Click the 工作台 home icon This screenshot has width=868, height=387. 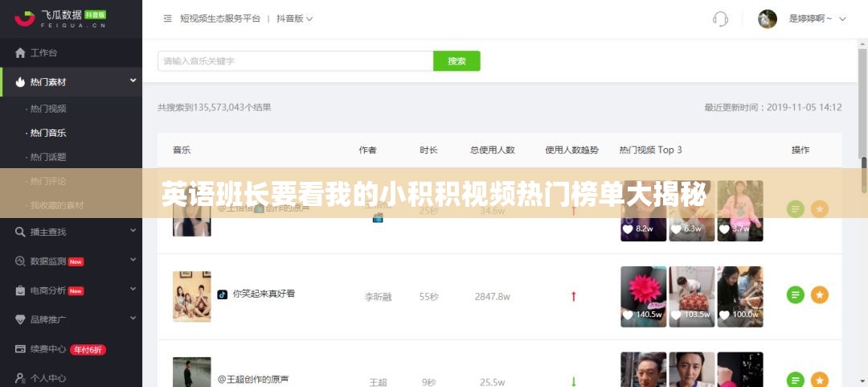click(x=20, y=52)
